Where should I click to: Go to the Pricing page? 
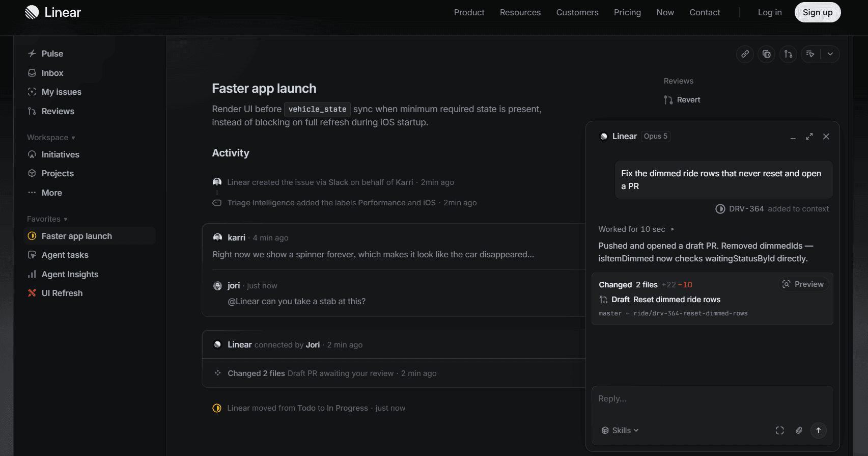[x=627, y=12]
